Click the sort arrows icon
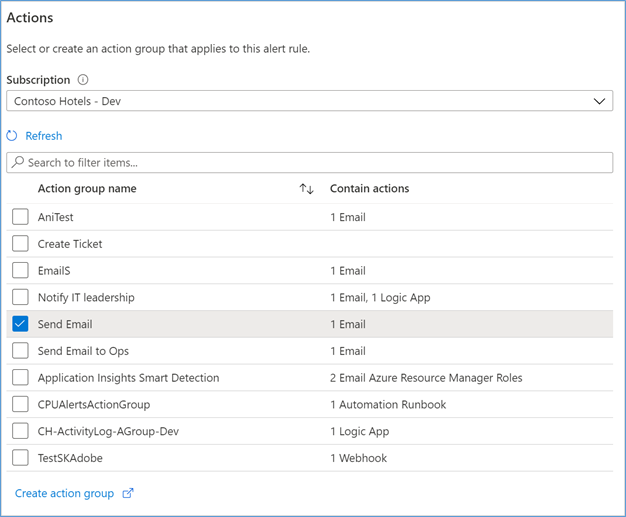This screenshot has width=626, height=517. coord(306,189)
